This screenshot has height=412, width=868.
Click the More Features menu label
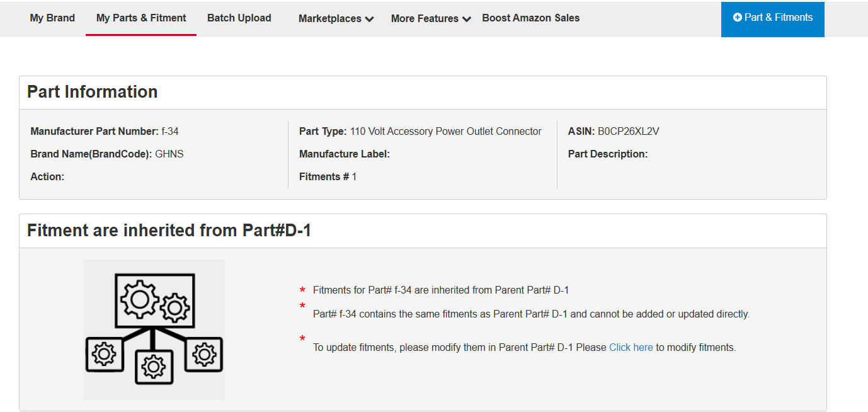425,19
